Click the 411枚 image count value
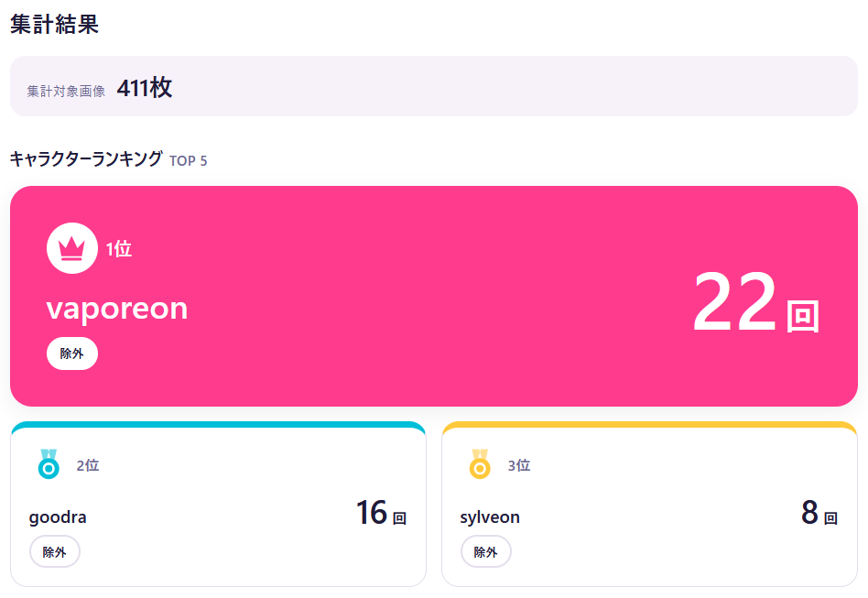The width and height of the screenshot is (868, 598). click(x=145, y=88)
